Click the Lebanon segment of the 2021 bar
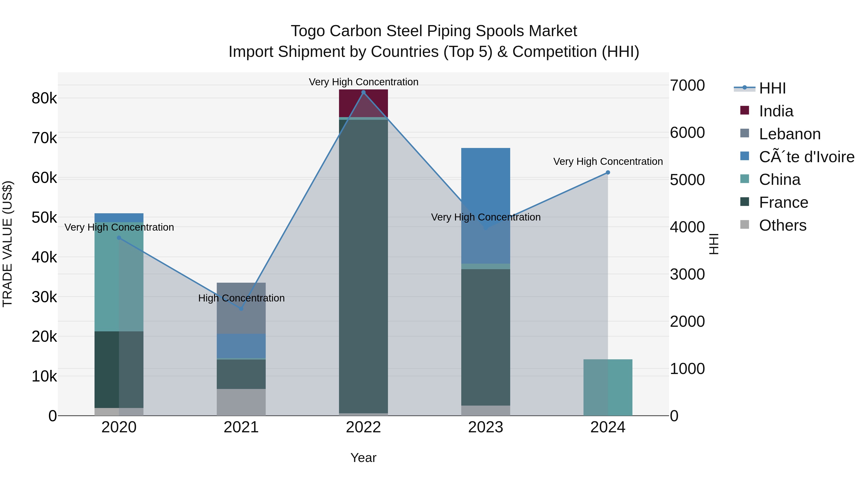Image resolution: width=868 pixels, height=488 pixels. coord(241,308)
